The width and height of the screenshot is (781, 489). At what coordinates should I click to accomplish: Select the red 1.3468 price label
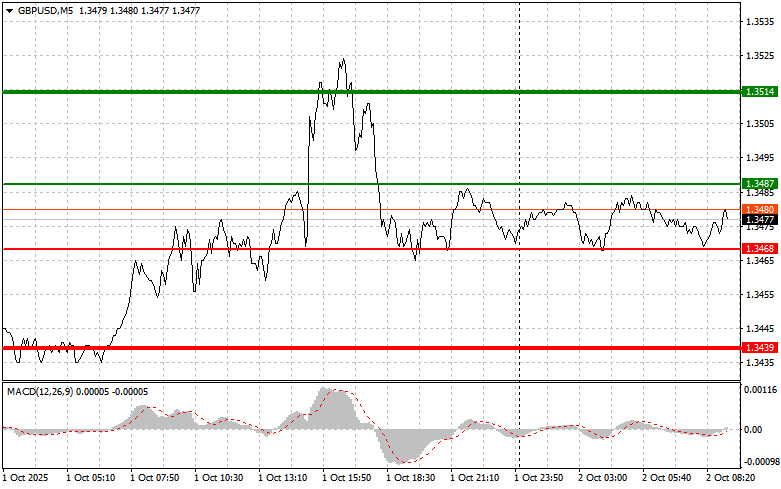pyautogui.click(x=760, y=248)
